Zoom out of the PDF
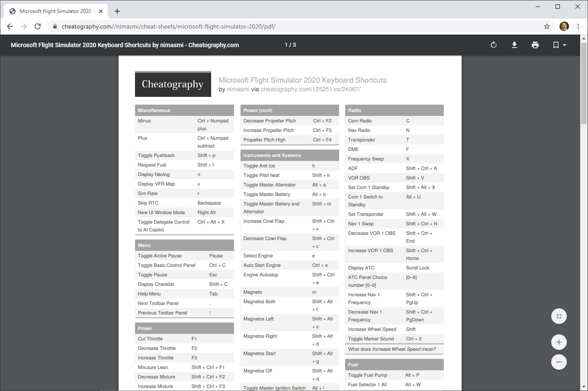The width and height of the screenshot is (588, 391). pyautogui.click(x=559, y=362)
